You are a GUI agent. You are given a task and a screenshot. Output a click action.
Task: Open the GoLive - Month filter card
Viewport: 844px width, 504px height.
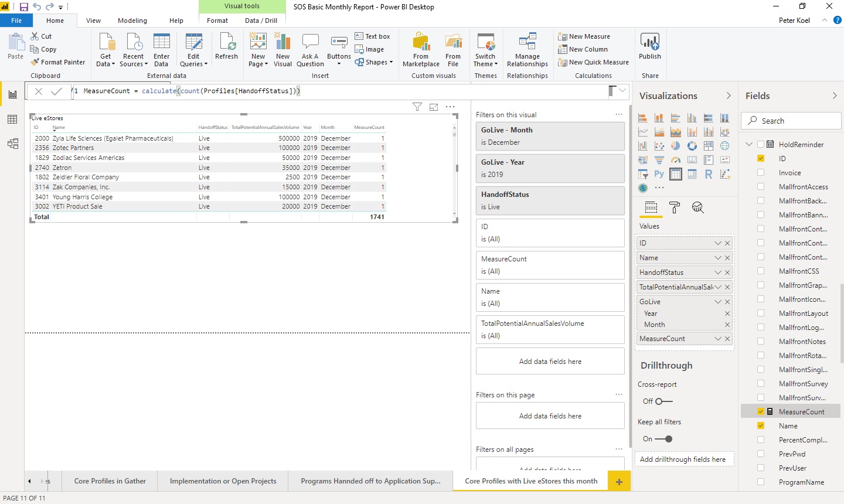pyautogui.click(x=550, y=136)
